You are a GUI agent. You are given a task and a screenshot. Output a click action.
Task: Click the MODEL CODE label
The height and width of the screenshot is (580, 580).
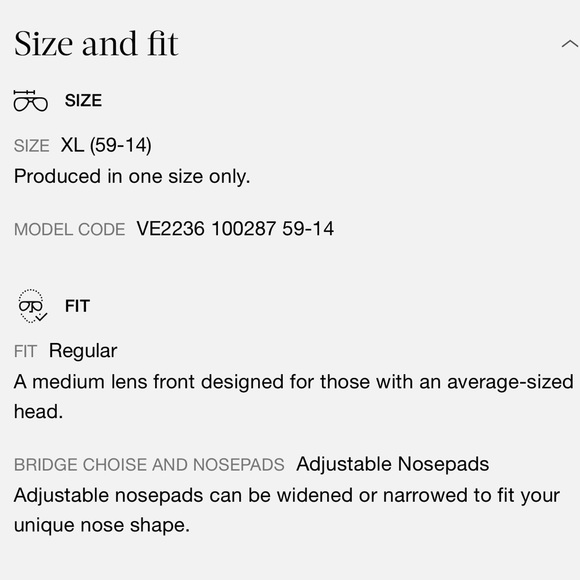(70, 229)
